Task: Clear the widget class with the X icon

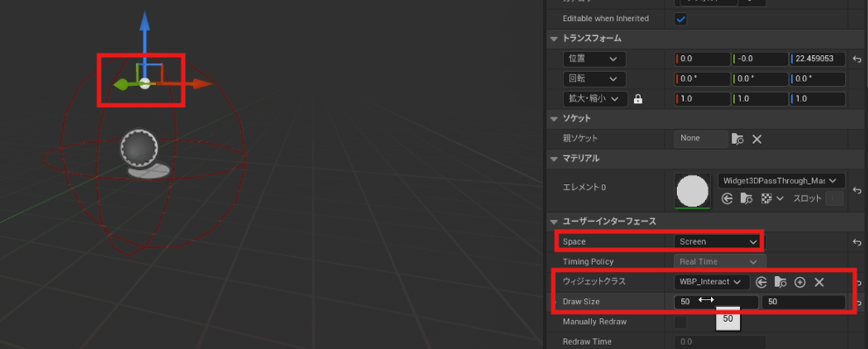Action: 819,282
